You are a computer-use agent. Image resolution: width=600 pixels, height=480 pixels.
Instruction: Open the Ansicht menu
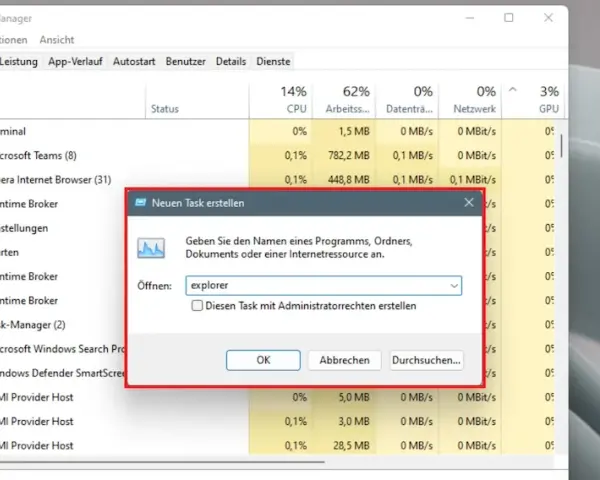click(57, 40)
